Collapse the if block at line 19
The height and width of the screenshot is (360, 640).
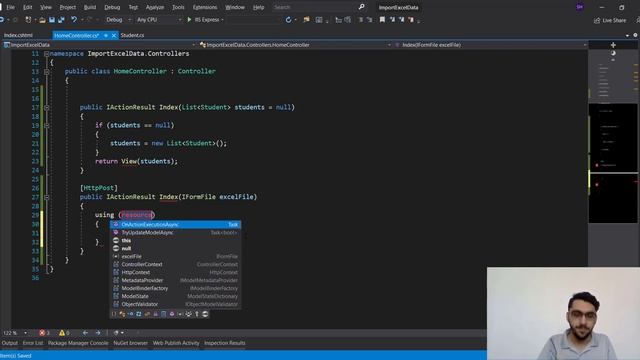[x=47, y=125]
